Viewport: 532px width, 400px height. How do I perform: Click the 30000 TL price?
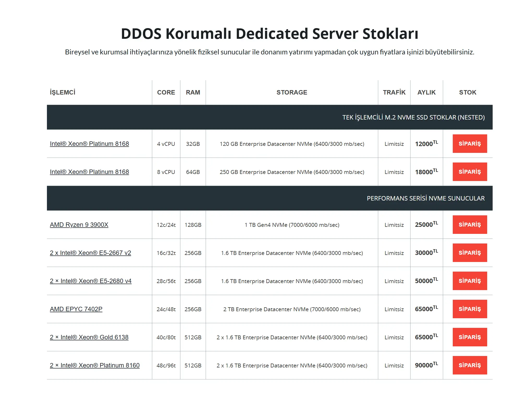pos(426,253)
